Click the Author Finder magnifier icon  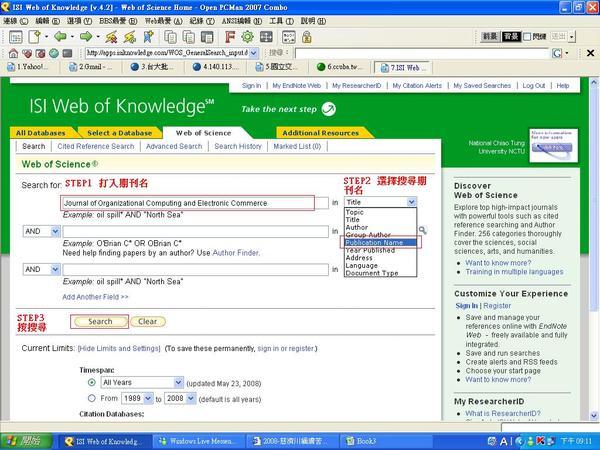pyautogui.click(x=422, y=230)
